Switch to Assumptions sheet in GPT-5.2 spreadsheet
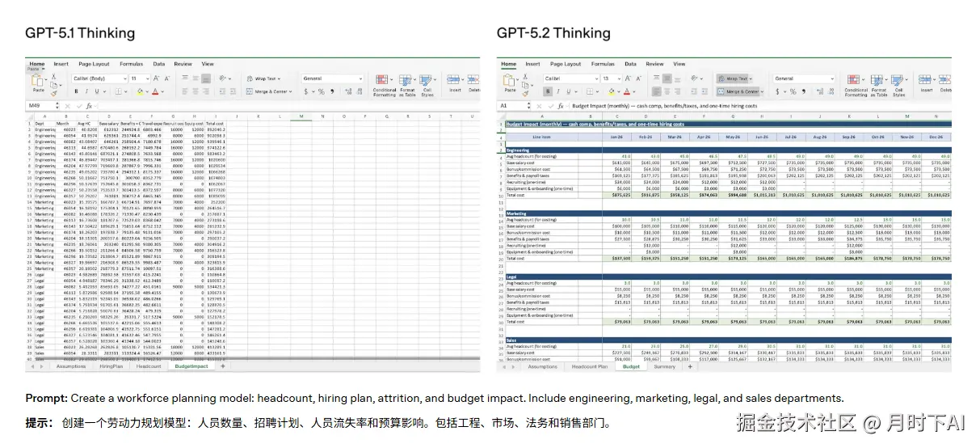The height and width of the screenshot is (448, 980). coord(542,366)
